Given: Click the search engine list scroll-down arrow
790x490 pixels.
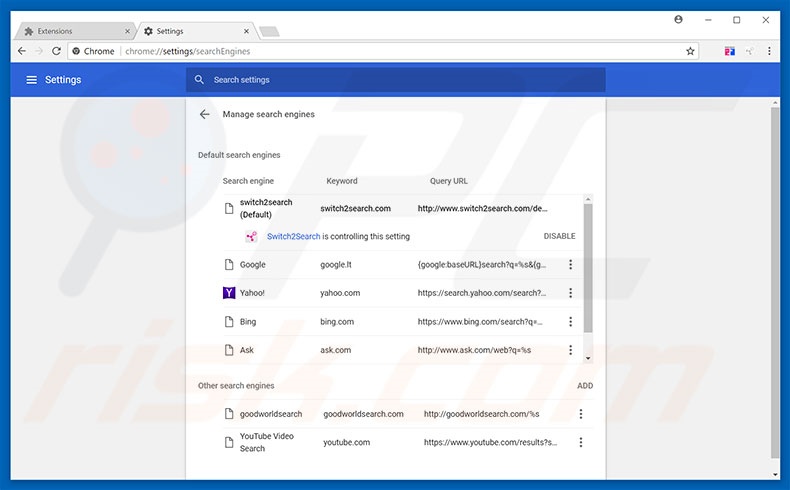Looking at the screenshot, I should [x=588, y=358].
